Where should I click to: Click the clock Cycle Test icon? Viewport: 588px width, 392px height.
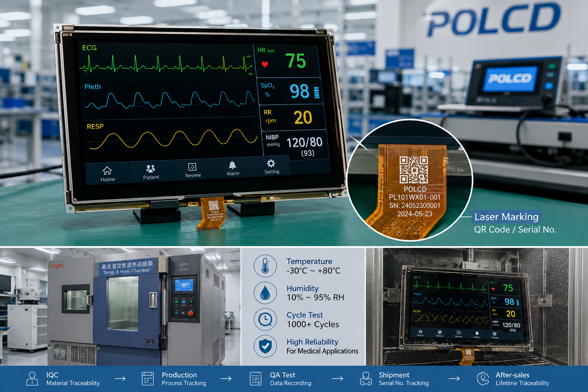(x=265, y=319)
